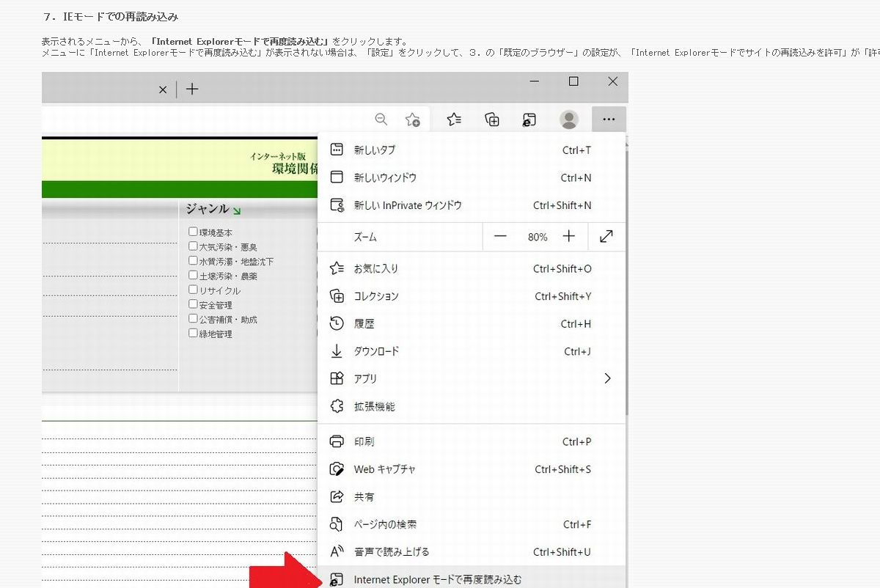880x588 pixels.
Task: Click the ページ内の検索 menu icon
Action: (337, 524)
